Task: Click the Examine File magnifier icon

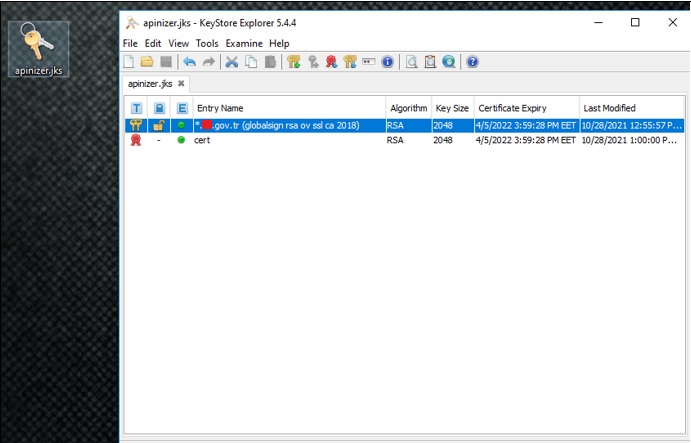Action: tap(411, 62)
